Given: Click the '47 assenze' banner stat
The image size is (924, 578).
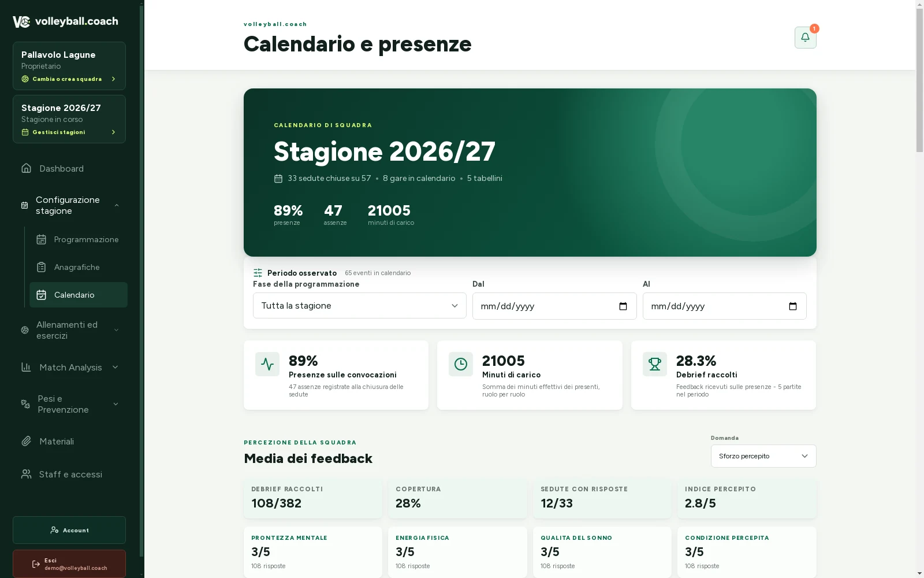Looking at the screenshot, I should click(x=335, y=214).
